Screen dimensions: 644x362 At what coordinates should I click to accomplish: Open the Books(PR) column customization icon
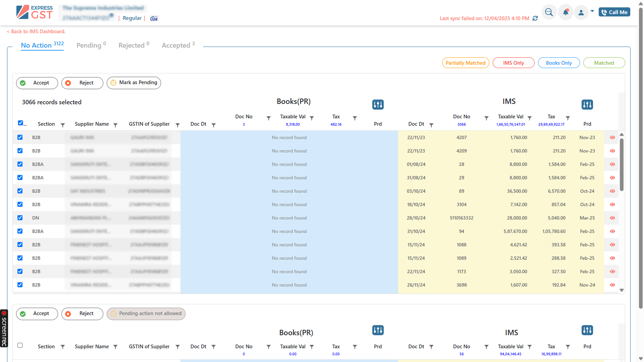378,104
